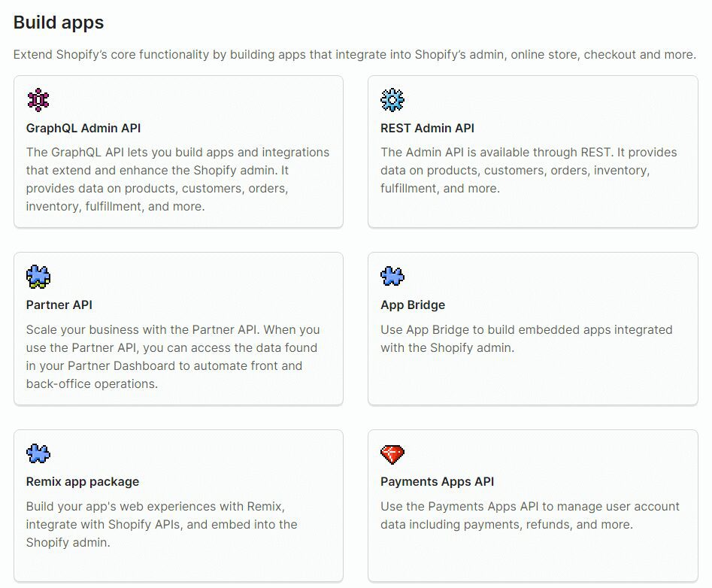Click the Remix app package card
The height and width of the screenshot is (588, 712).
pyautogui.click(x=177, y=505)
